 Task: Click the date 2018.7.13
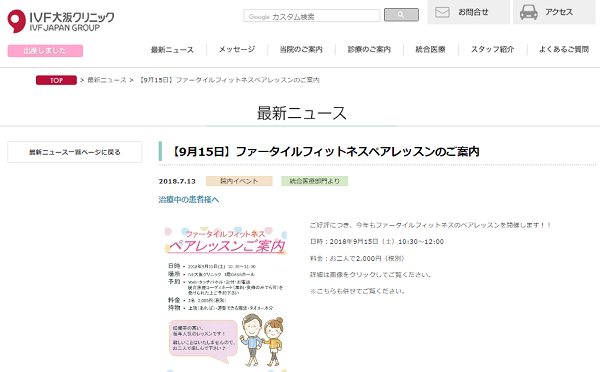tap(177, 181)
